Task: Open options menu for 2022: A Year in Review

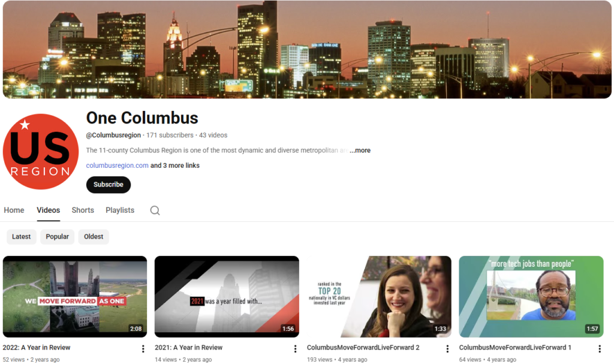Action: click(x=143, y=348)
